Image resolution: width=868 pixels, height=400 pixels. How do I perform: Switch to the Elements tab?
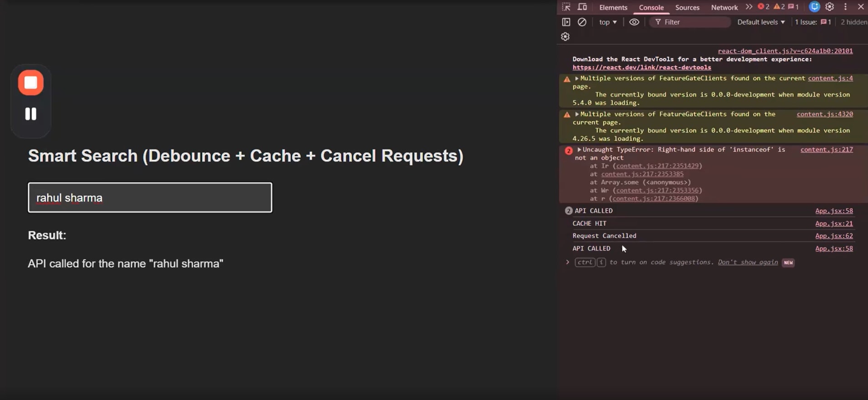613,7
